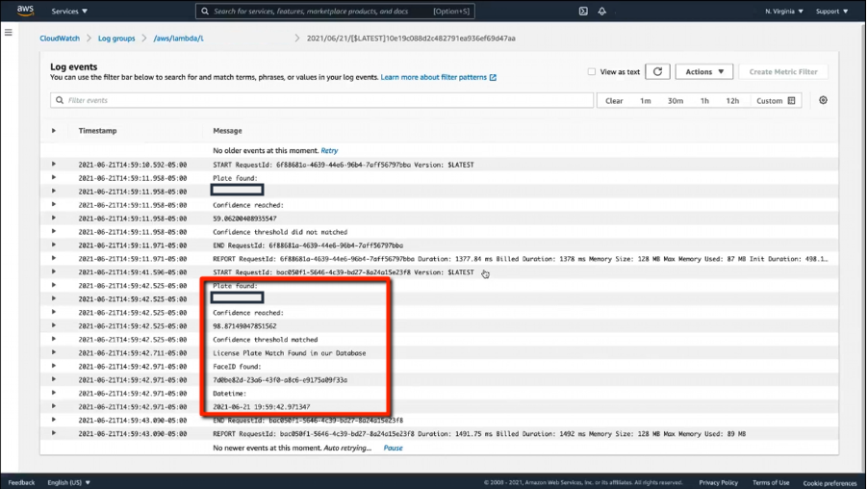
Task: Expand the 'Datetime:' row
Action: pos(54,393)
